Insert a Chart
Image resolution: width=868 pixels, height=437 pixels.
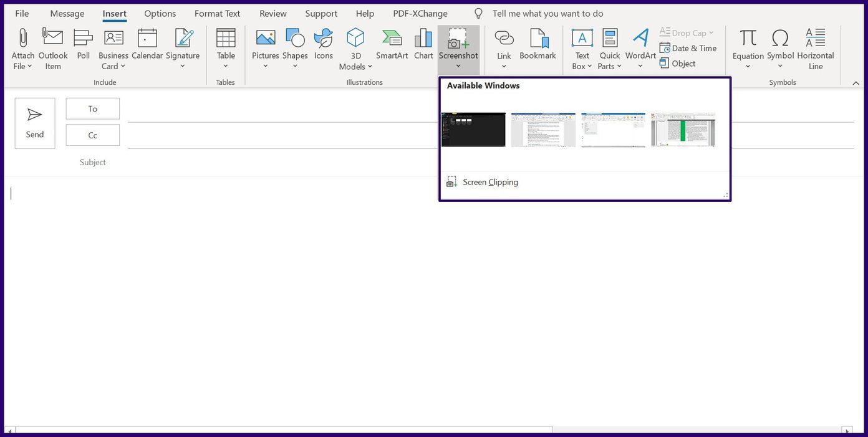(x=423, y=44)
